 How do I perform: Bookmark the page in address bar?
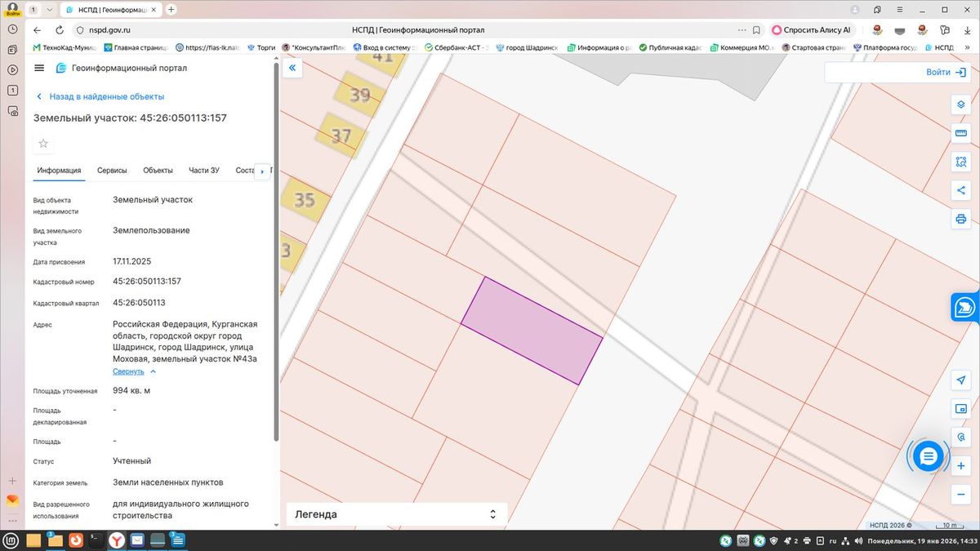pos(756,29)
